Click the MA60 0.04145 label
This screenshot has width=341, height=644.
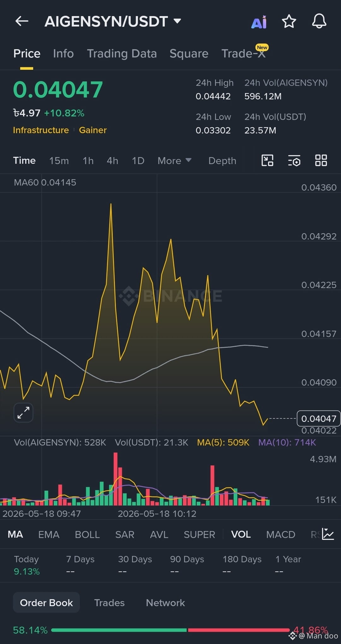click(x=45, y=182)
